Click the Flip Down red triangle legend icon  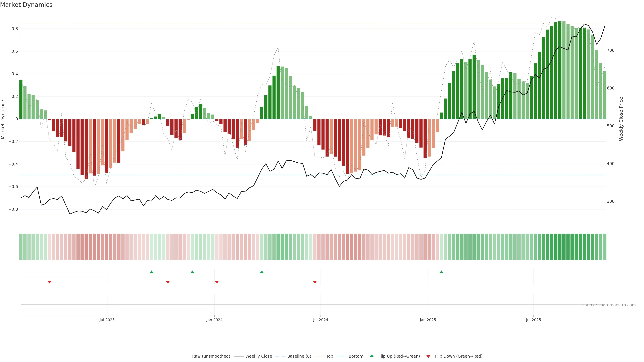click(x=428, y=356)
